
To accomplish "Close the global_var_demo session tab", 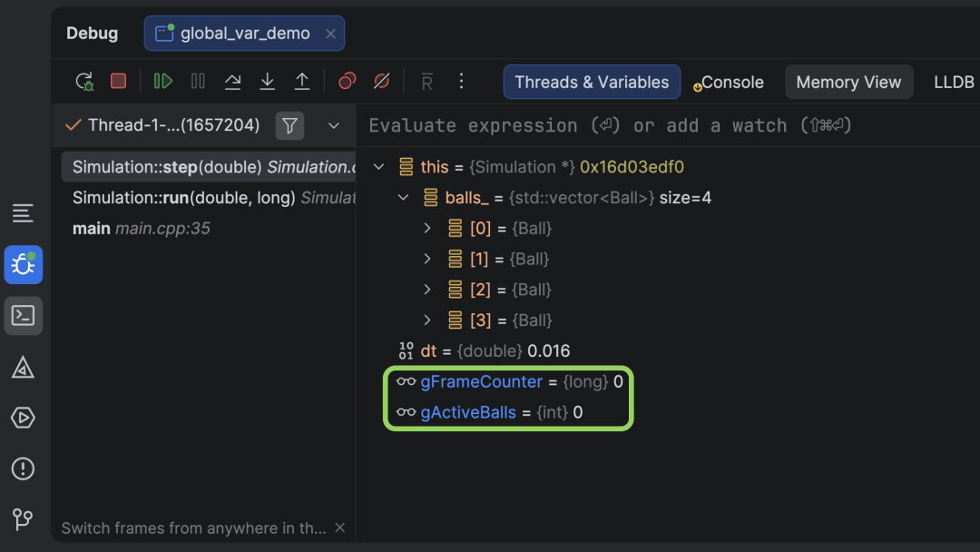I will pos(330,34).
